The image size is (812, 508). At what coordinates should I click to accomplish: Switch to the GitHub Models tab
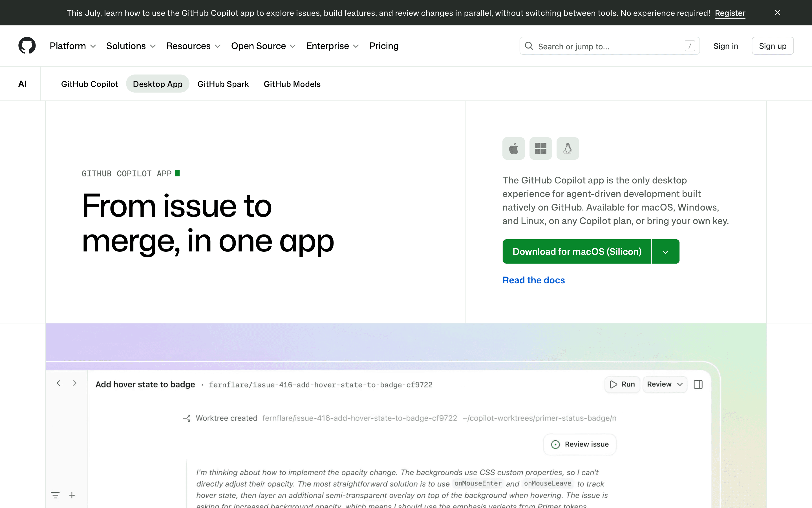pyautogui.click(x=292, y=84)
